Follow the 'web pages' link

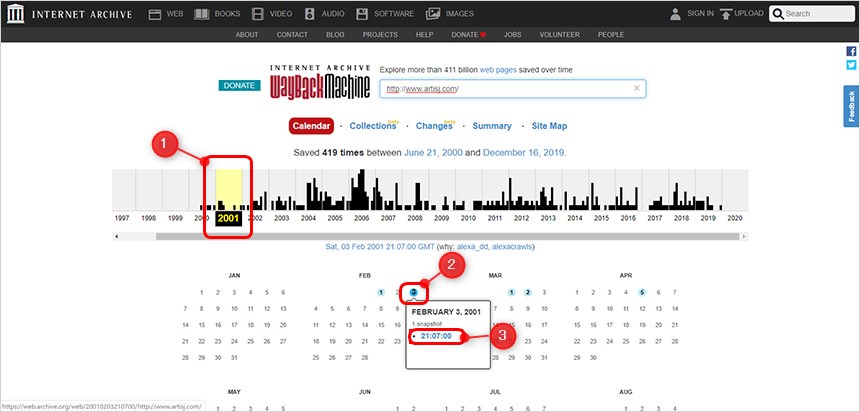click(x=498, y=70)
